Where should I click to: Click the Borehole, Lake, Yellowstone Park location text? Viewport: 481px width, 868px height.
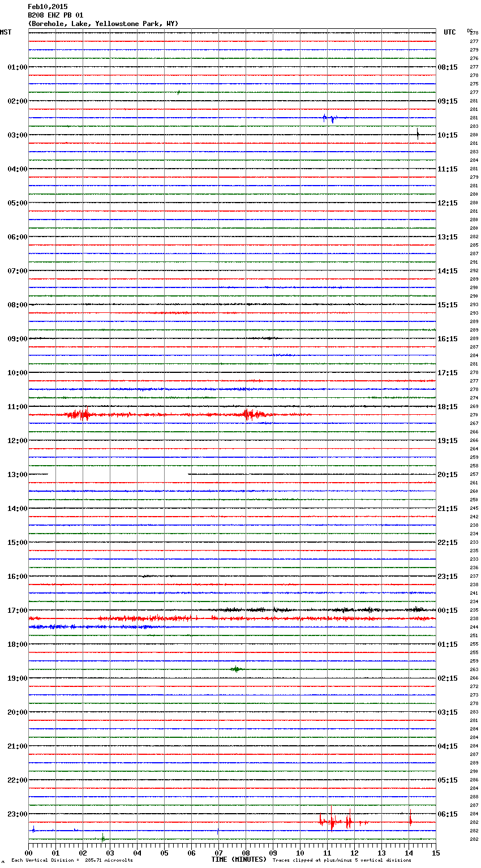click(x=103, y=24)
